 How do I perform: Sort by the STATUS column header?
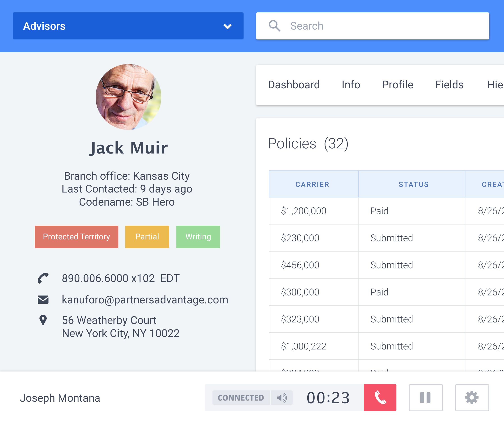[413, 184]
